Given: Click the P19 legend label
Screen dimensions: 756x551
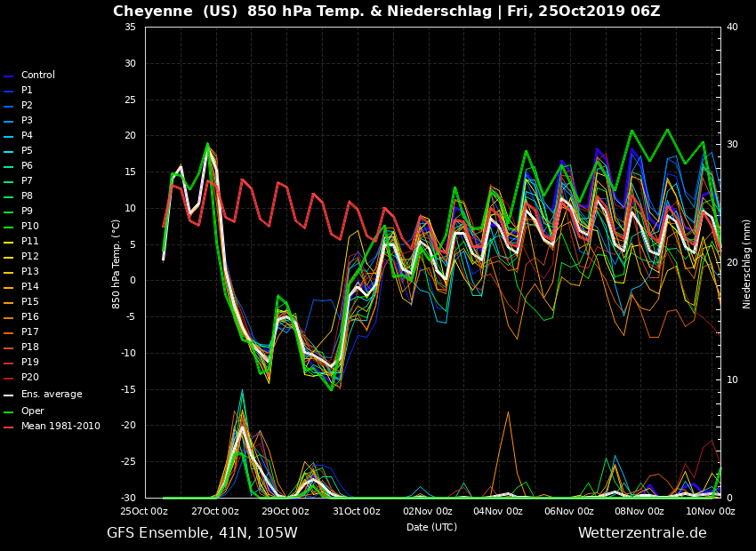Looking at the screenshot, I should click(x=30, y=362).
